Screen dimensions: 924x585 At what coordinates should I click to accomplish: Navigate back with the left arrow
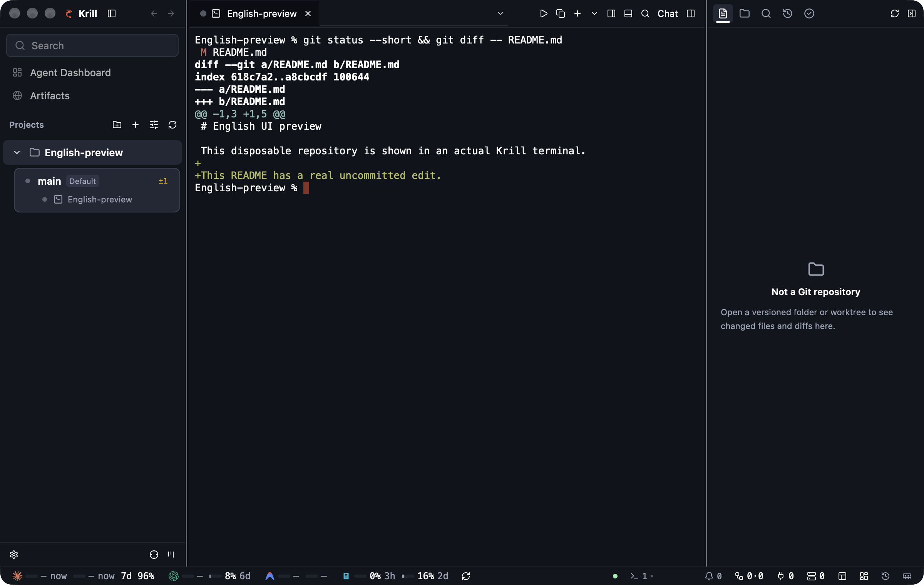click(154, 13)
